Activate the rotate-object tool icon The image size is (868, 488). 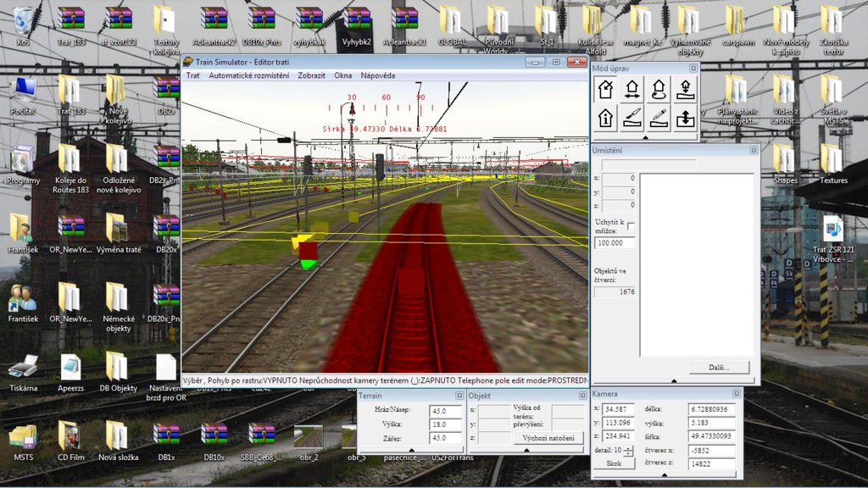[x=659, y=90]
